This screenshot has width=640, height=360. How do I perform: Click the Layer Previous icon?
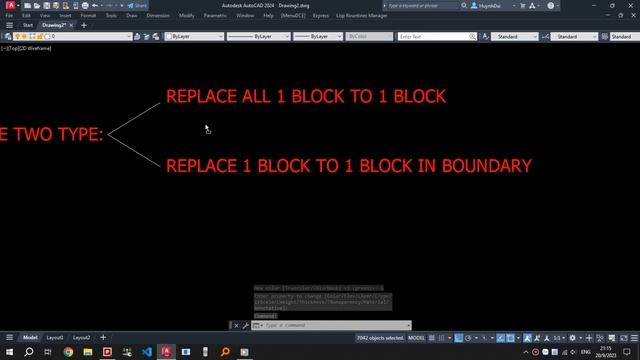[147, 37]
